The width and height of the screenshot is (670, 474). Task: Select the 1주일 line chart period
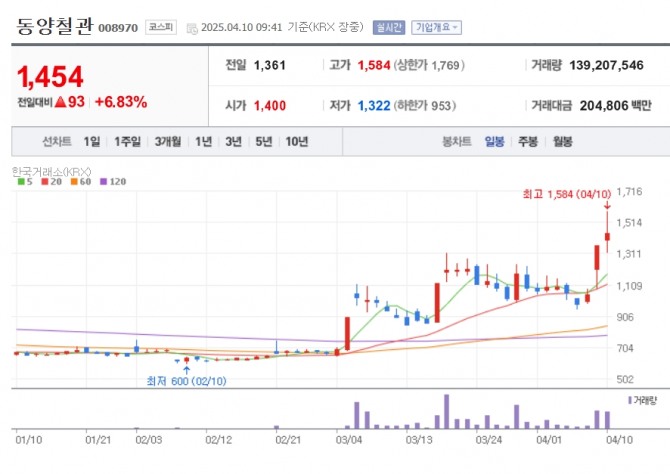(127, 141)
